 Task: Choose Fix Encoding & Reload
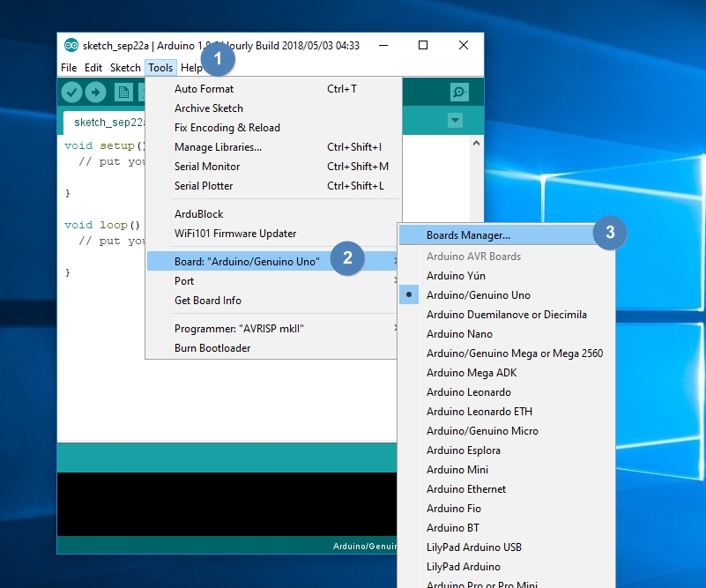(x=273, y=128)
